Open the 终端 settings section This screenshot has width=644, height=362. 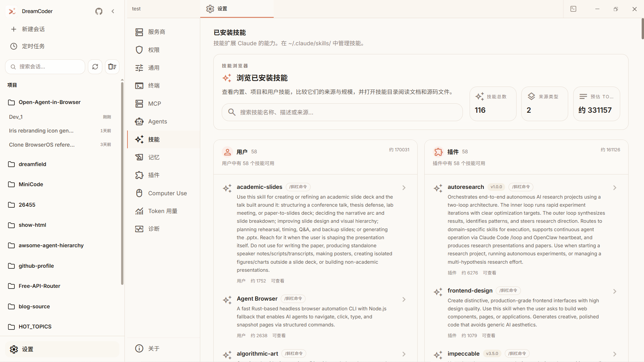[x=164, y=86]
